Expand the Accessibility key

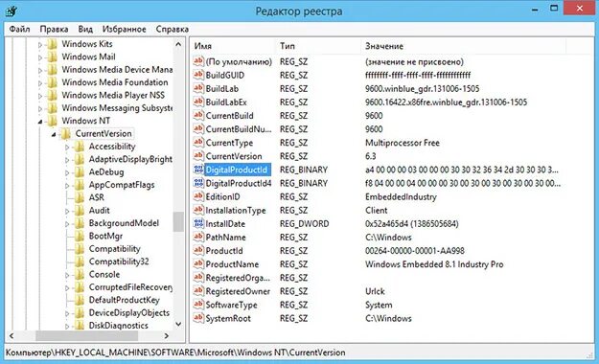[x=67, y=148]
